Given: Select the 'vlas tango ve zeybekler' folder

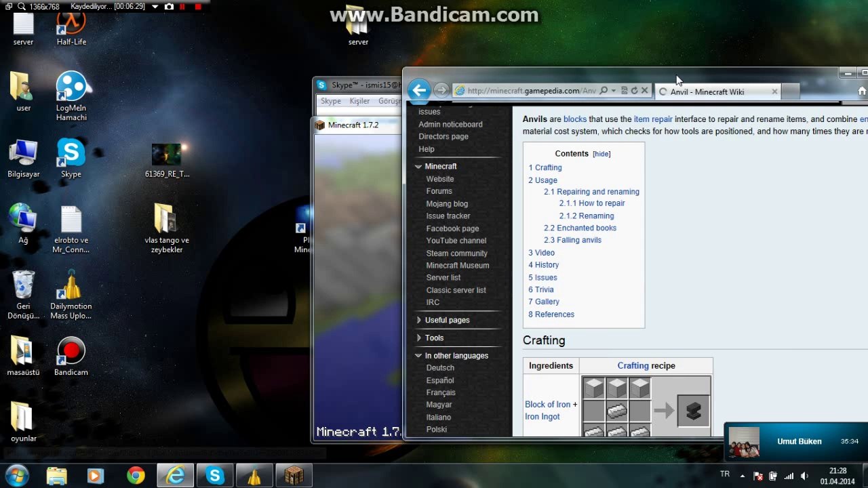Looking at the screenshot, I should [x=167, y=229].
